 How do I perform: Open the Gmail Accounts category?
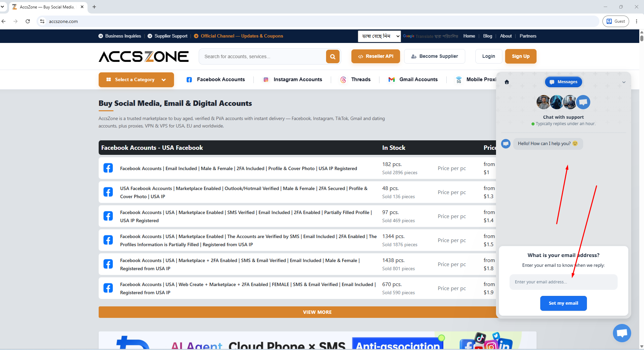pyautogui.click(x=413, y=79)
